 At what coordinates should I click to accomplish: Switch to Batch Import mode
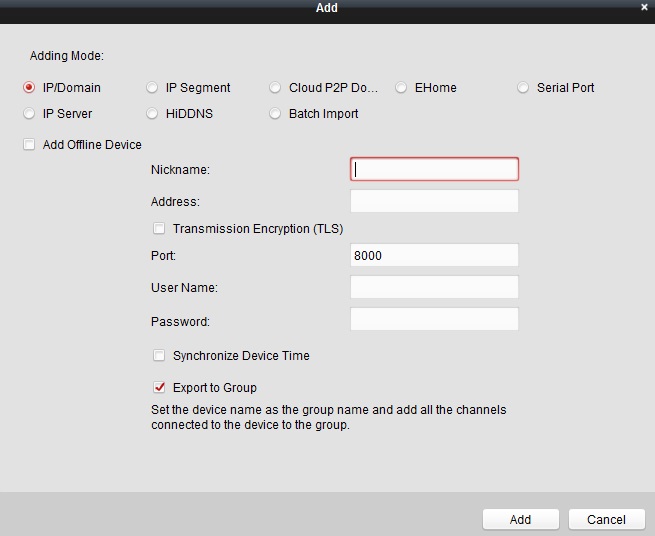276,114
